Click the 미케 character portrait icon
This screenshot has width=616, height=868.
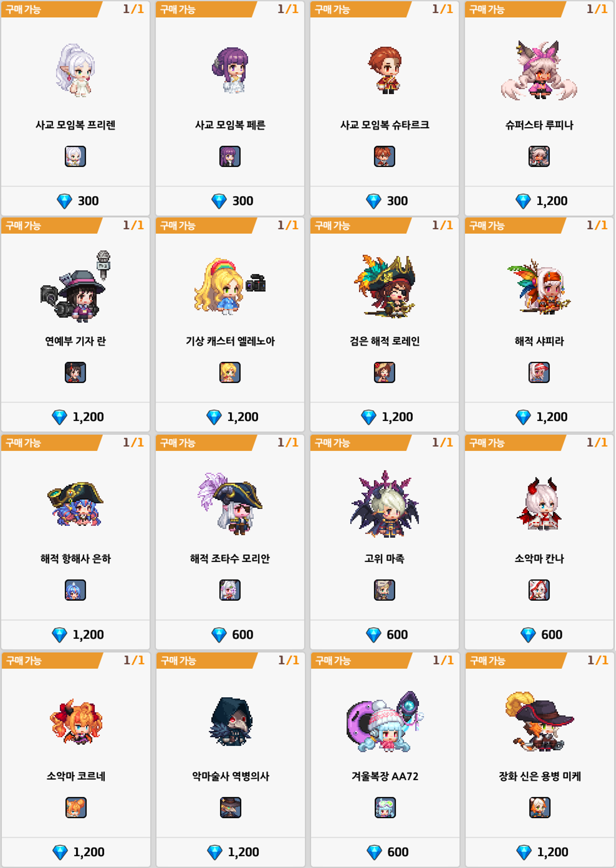540,808
